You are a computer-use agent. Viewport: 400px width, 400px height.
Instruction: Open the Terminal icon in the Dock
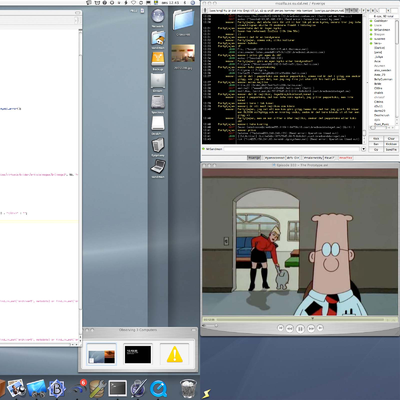(x=118, y=388)
